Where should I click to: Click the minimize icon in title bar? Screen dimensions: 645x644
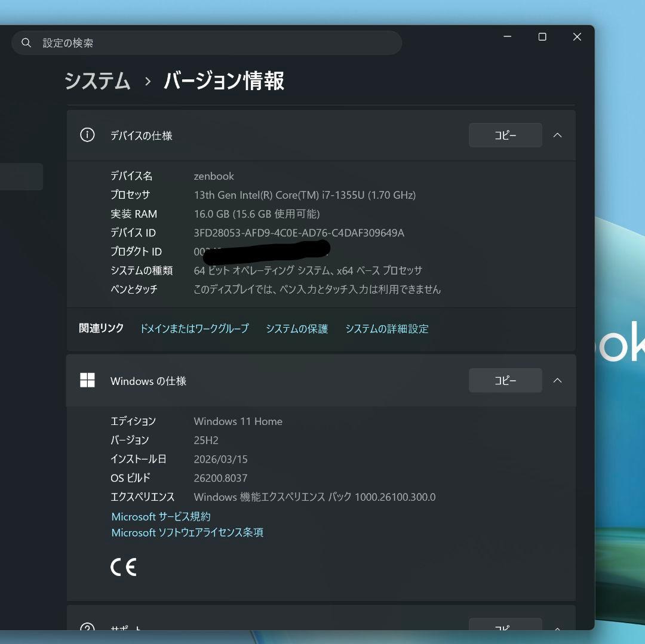click(x=507, y=36)
